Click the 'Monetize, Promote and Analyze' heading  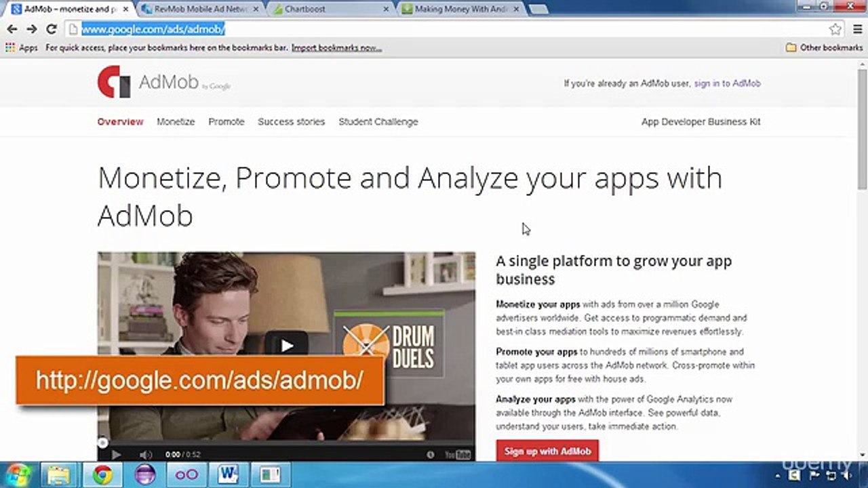(x=410, y=197)
